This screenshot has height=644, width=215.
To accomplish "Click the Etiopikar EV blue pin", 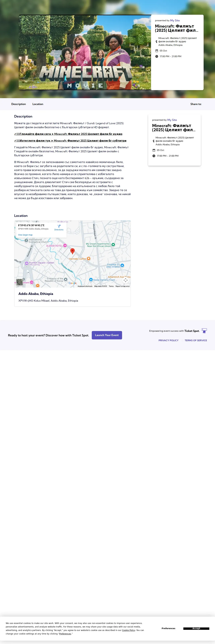I will pyautogui.click(x=122, y=265).
